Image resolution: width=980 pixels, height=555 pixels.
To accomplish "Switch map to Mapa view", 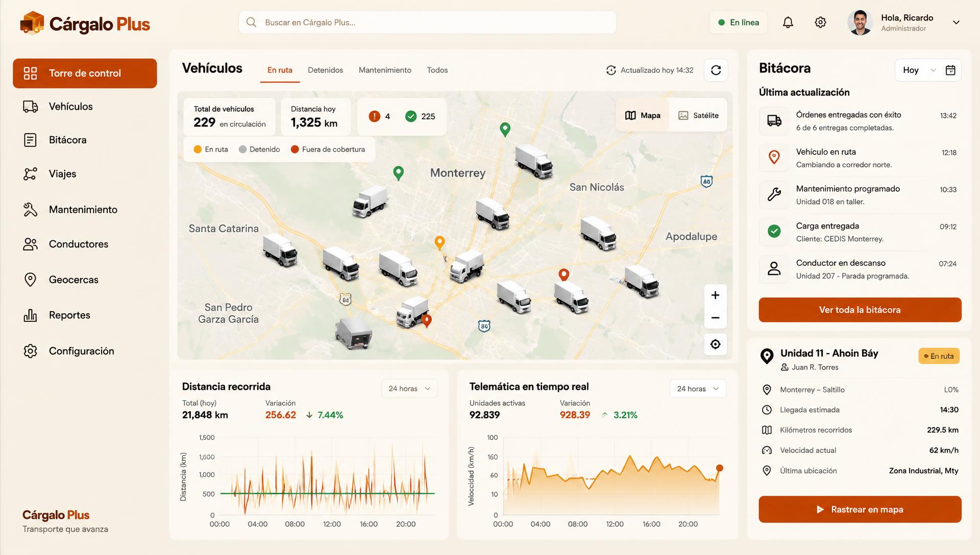I will coord(643,116).
